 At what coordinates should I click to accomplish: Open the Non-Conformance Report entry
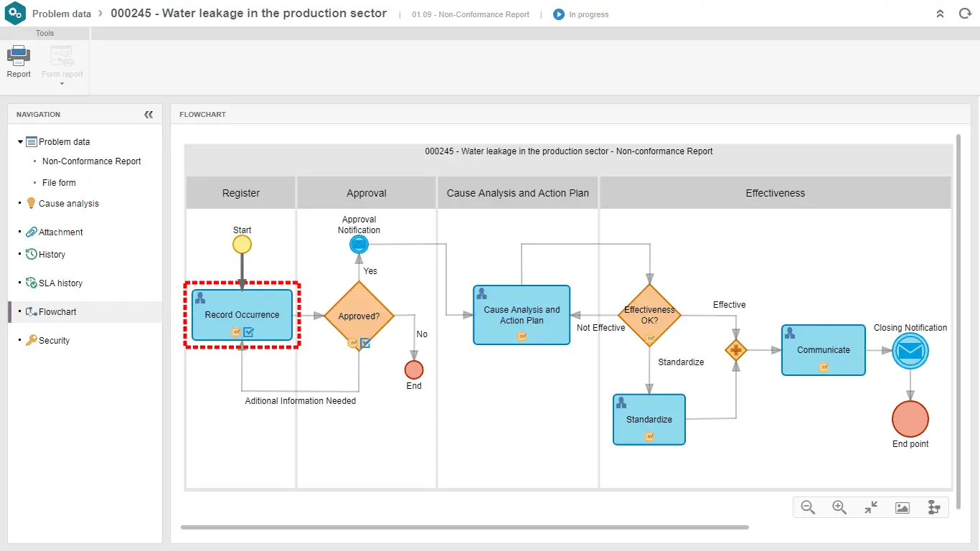coord(91,161)
